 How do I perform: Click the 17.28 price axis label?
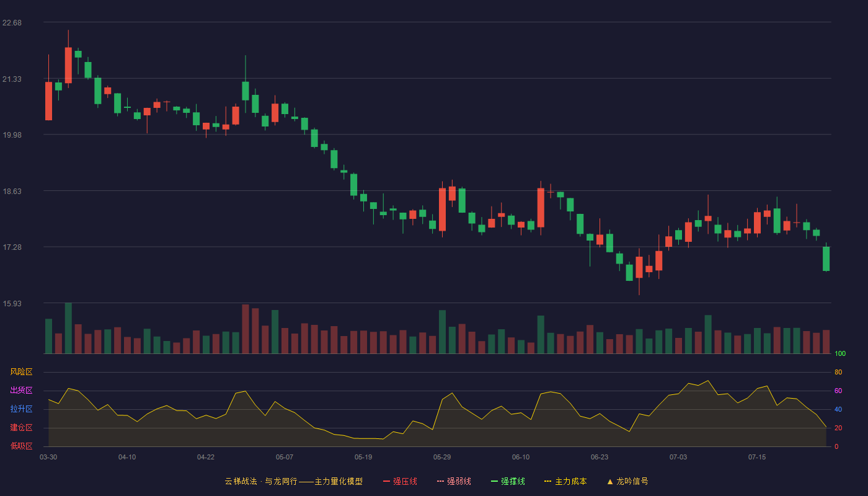tap(12, 247)
